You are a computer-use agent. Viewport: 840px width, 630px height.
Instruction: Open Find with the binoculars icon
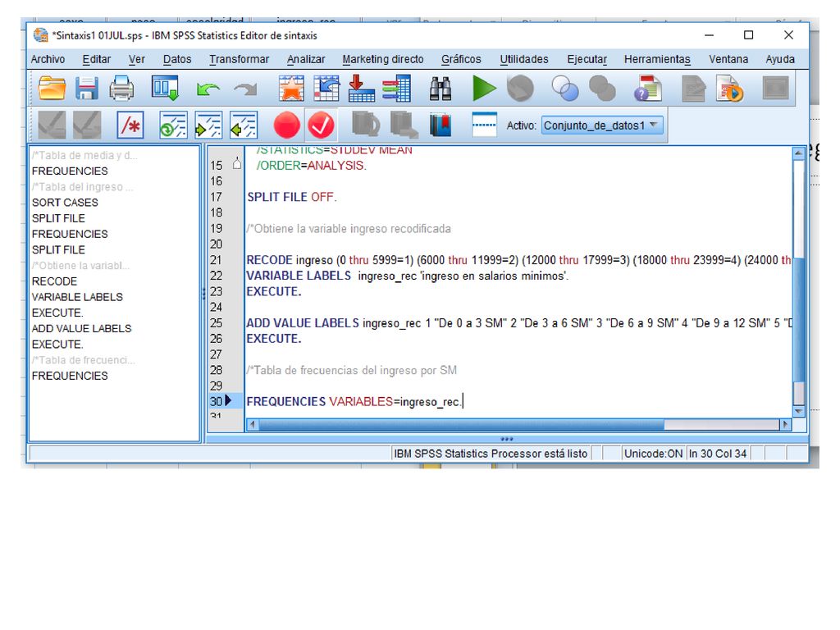(x=441, y=89)
